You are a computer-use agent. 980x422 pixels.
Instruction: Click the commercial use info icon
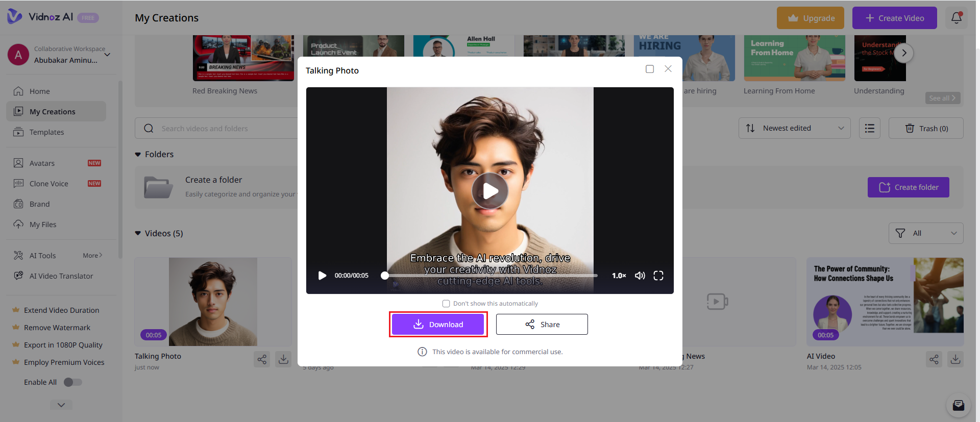[422, 352]
